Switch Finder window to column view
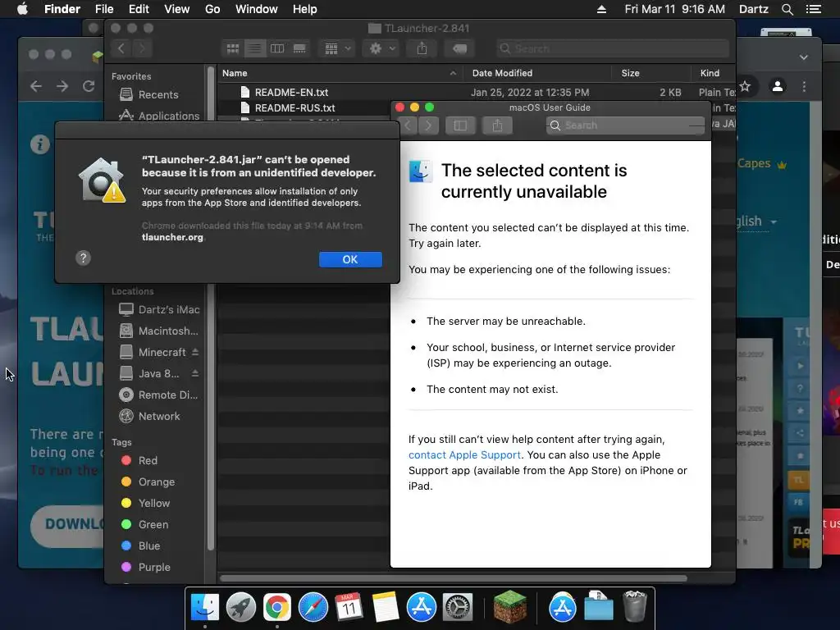The image size is (840, 630). pyautogui.click(x=277, y=48)
